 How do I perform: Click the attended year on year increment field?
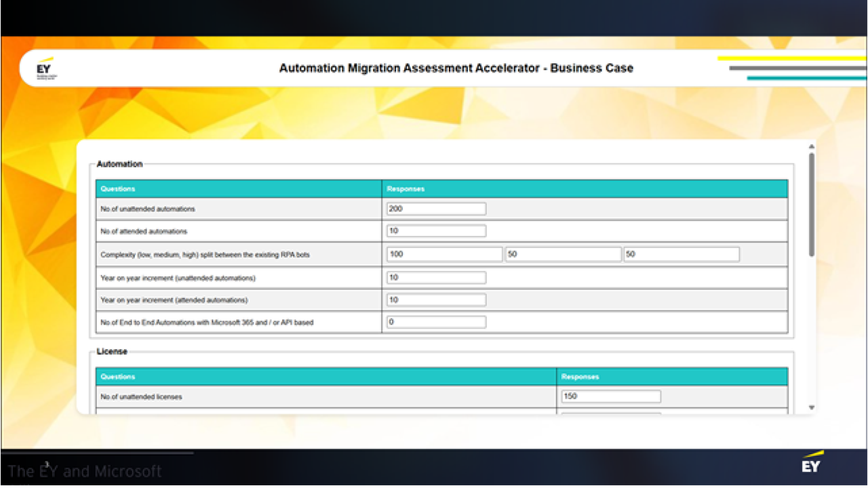436,300
